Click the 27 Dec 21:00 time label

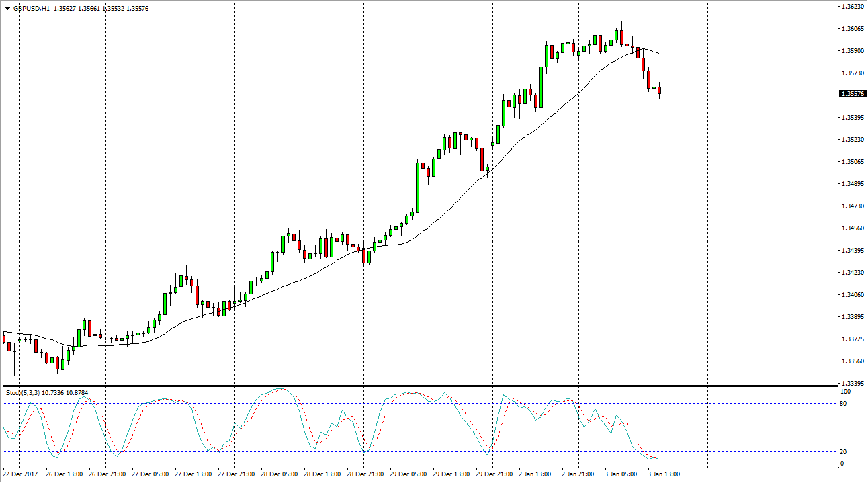coord(236,474)
